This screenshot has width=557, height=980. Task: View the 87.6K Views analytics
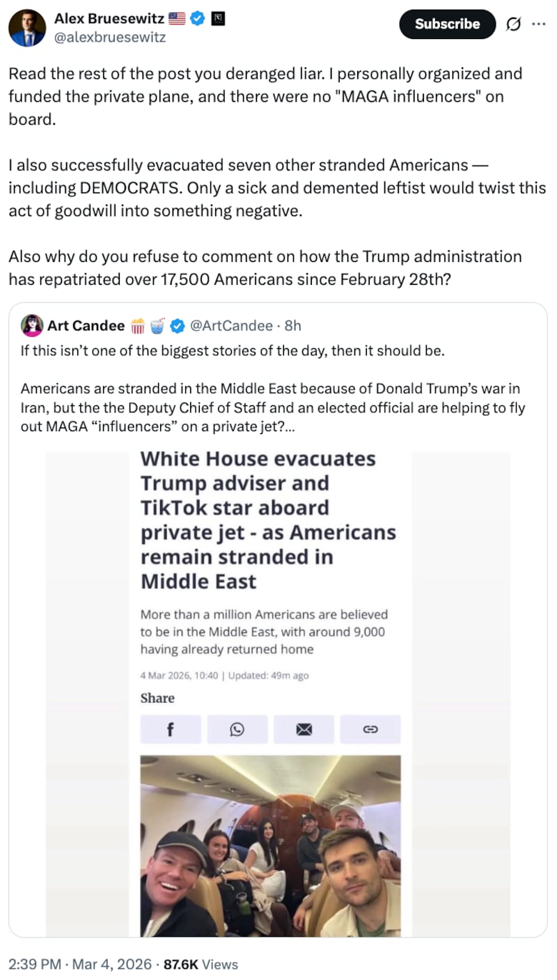(201, 964)
